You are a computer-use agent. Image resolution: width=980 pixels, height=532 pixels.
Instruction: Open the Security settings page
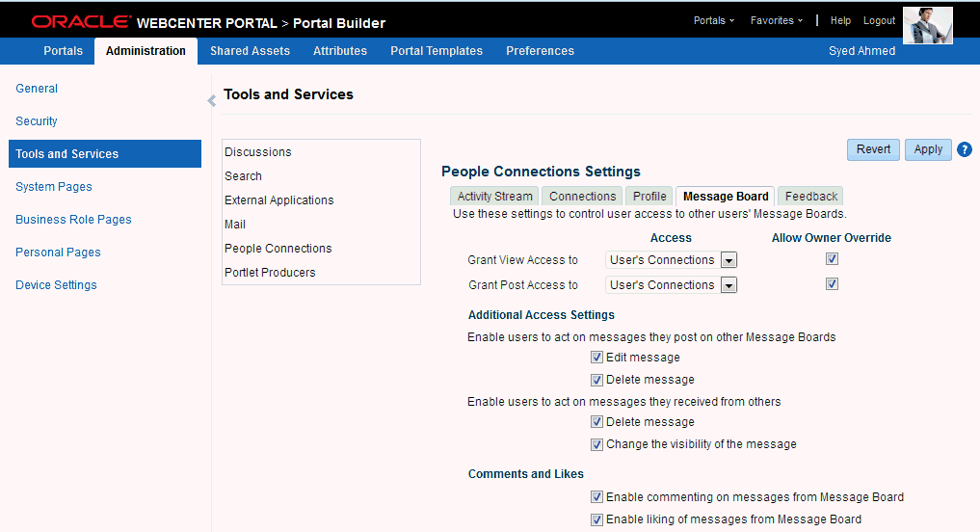tap(37, 121)
